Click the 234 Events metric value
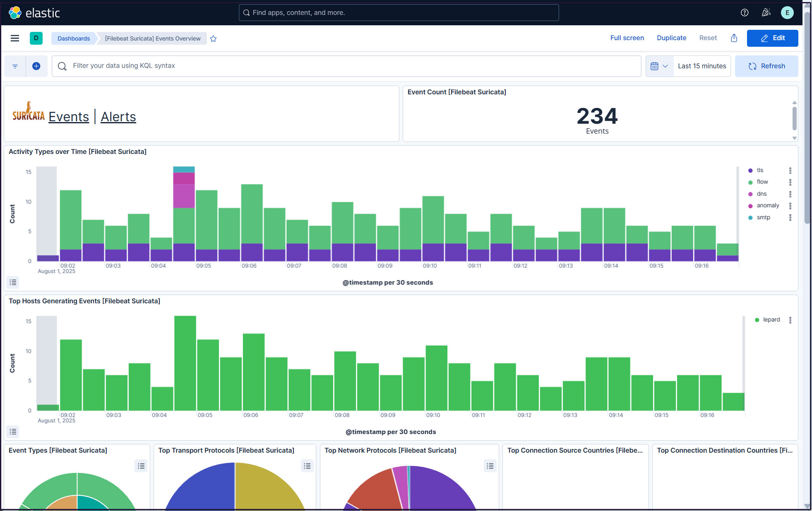 pos(597,116)
